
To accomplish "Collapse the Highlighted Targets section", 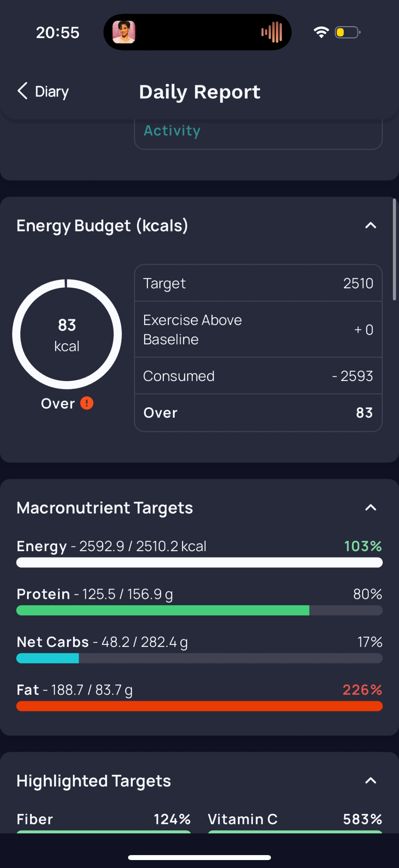I will [x=371, y=781].
